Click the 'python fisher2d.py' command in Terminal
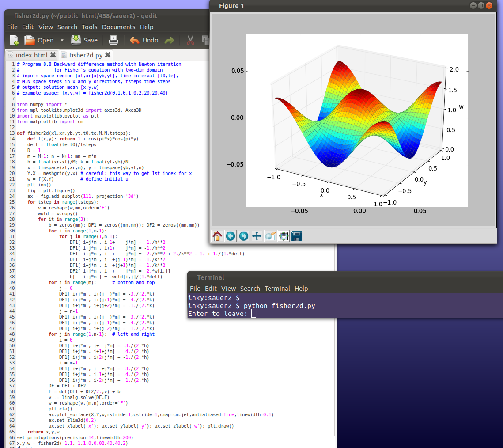 (x=279, y=306)
